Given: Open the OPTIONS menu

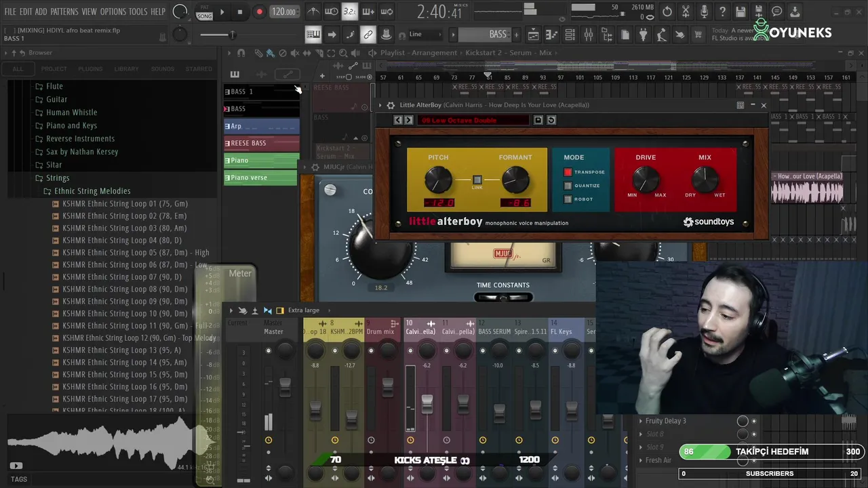Looking at the screenshot, I should click(x=113, y=12).
